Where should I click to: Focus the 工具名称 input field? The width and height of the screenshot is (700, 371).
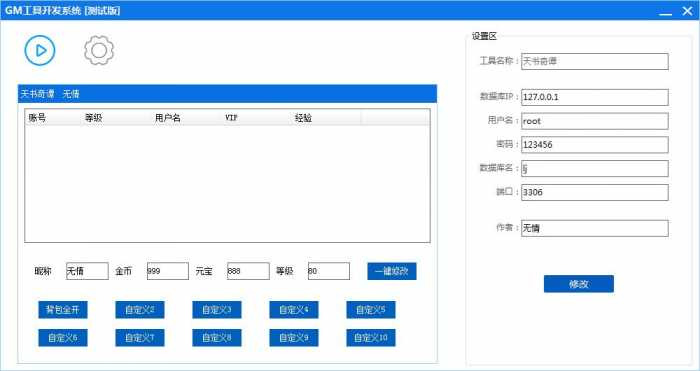pos(595,62)
